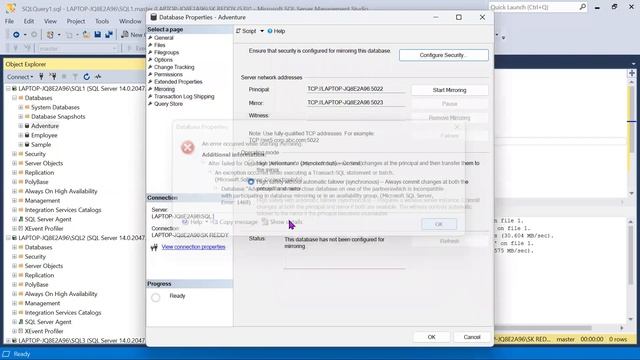Click the Refresh icon in Object Explorer toolbar
640x360 pixels.
click(87, 76)
